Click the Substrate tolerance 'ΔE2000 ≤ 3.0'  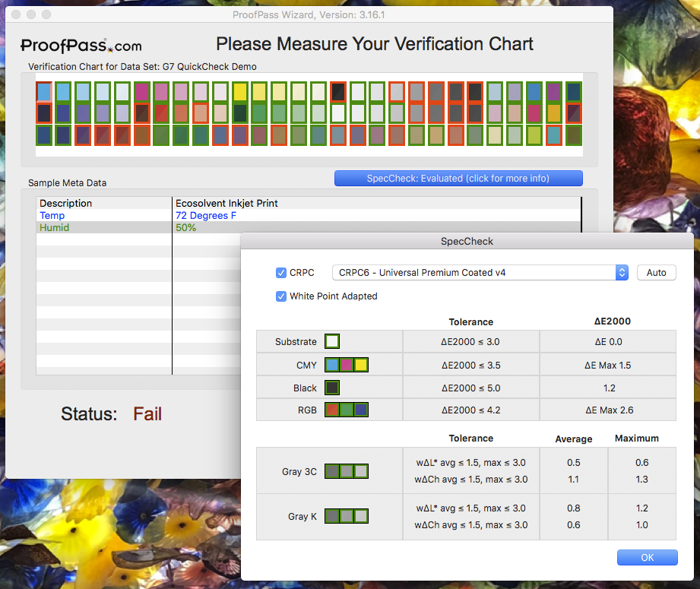point(470,341)
